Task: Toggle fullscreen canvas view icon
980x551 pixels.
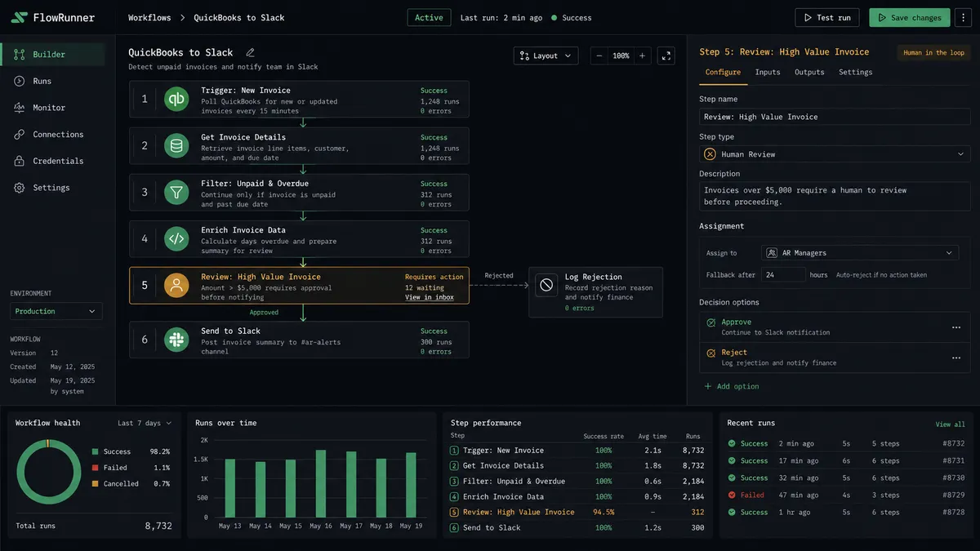Action: click(x=666, y=56)
